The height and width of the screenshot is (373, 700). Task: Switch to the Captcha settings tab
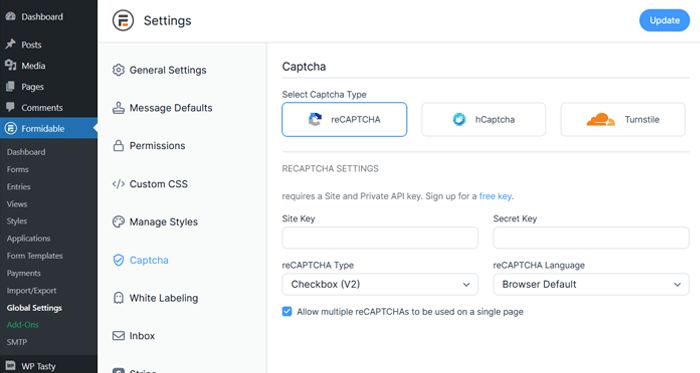[x=141, y=260]
